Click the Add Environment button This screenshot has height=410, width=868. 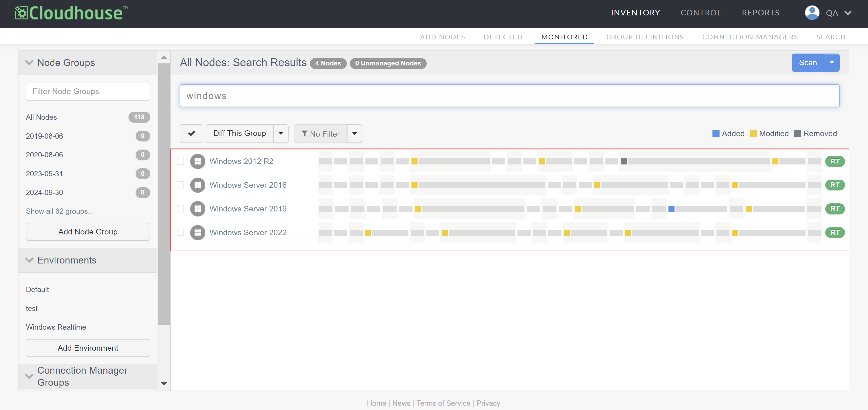pyautogui.click(x=88, y=348)
